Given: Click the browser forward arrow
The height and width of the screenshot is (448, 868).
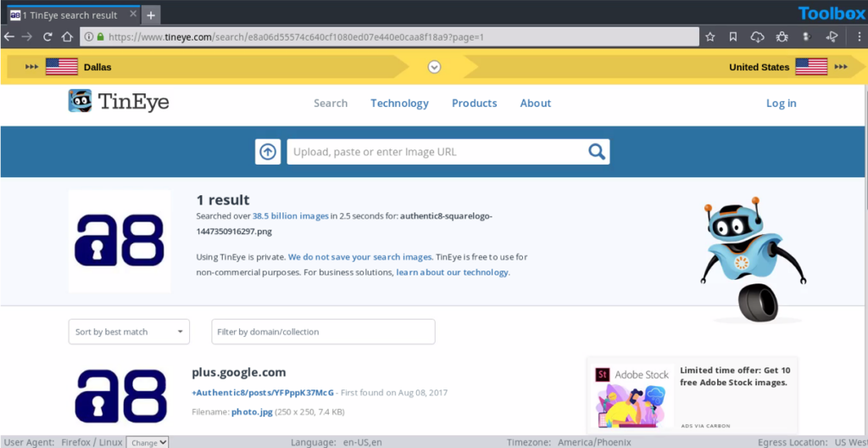Looking at the screenshot, I should (27, 37).
